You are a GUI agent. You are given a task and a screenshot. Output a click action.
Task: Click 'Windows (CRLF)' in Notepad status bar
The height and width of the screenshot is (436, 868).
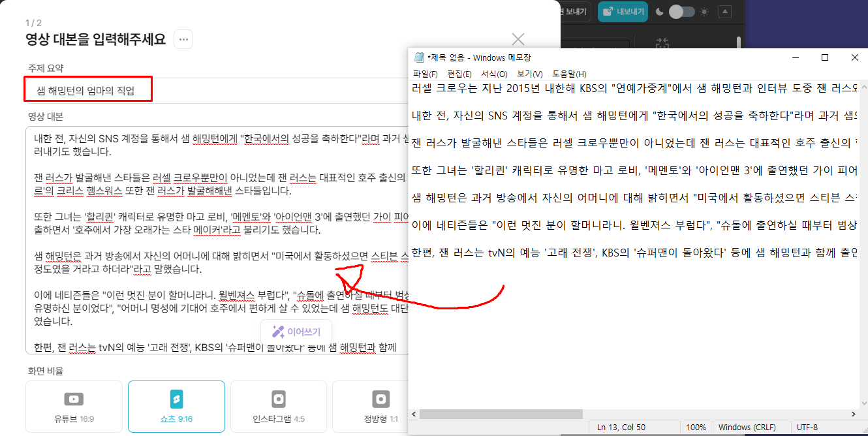(x=747, y=428)
